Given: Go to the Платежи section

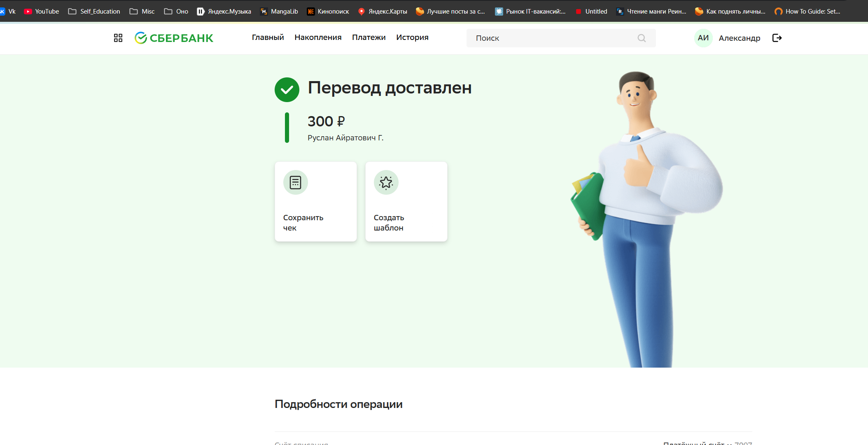Looking at the screenshot, I should tap(369, 37).
